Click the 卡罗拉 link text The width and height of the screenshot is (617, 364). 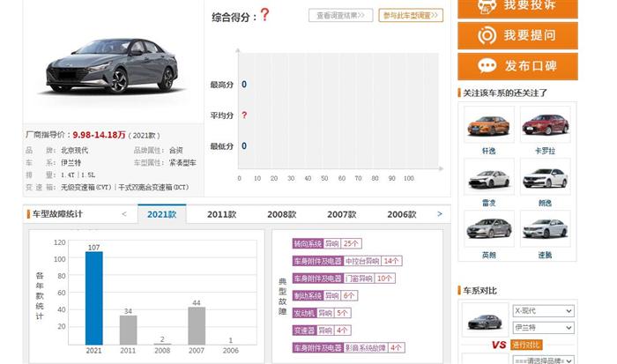coord(545,151)
